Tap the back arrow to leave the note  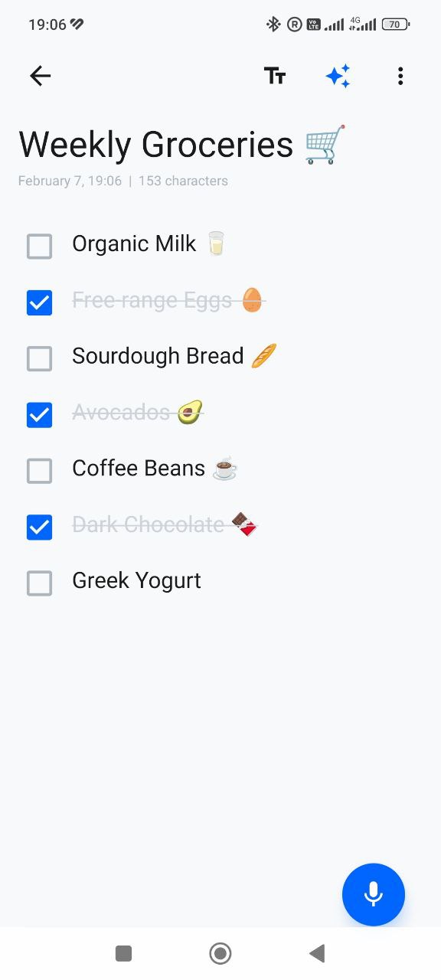tap(39, 76)
